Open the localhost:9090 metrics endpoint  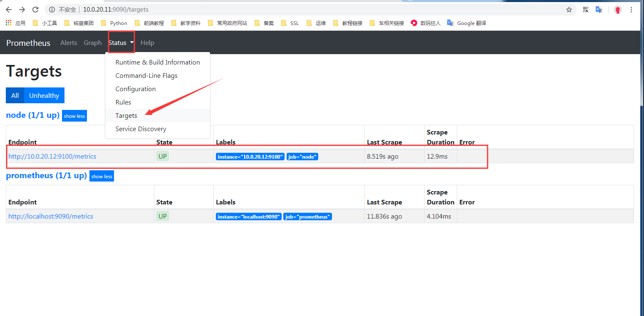[x=51, y=216]
